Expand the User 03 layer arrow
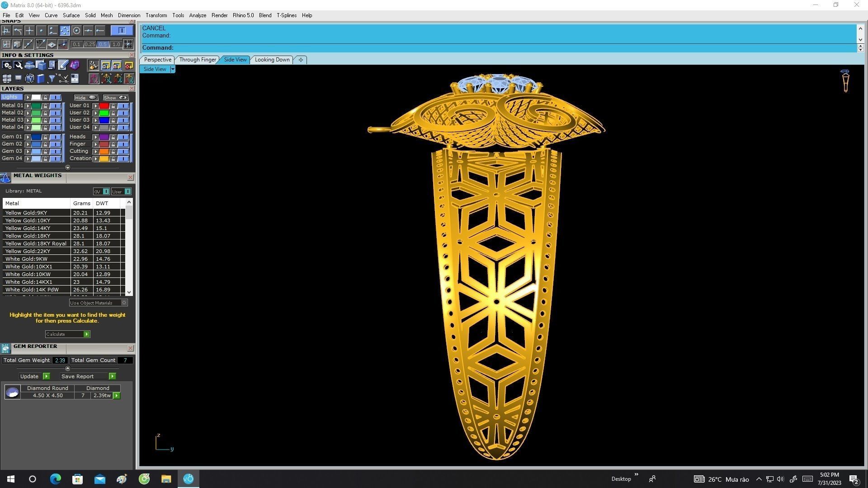The image size is (868, 488). pos(95,120)
